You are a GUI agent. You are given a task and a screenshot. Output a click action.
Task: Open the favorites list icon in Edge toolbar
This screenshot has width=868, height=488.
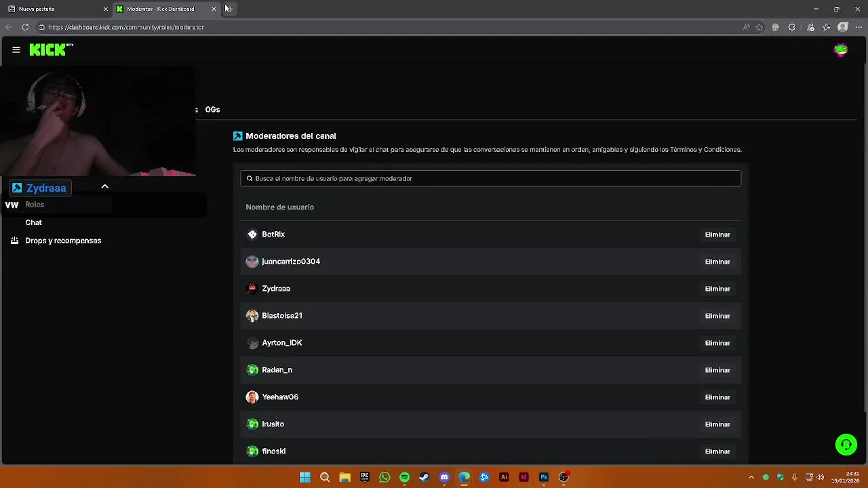[x=827, y=27]
